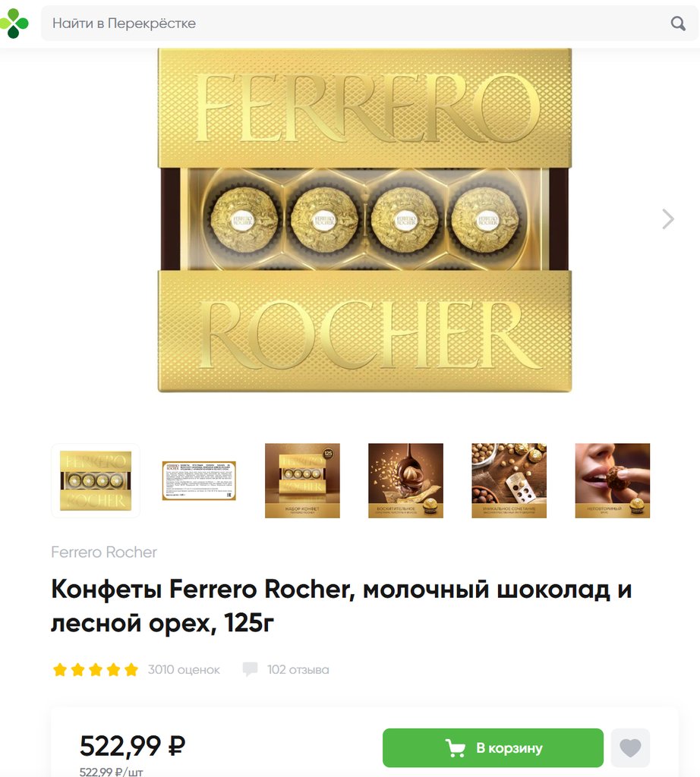
Task: Click the five-star rating icons
Action: click(95, 669)
